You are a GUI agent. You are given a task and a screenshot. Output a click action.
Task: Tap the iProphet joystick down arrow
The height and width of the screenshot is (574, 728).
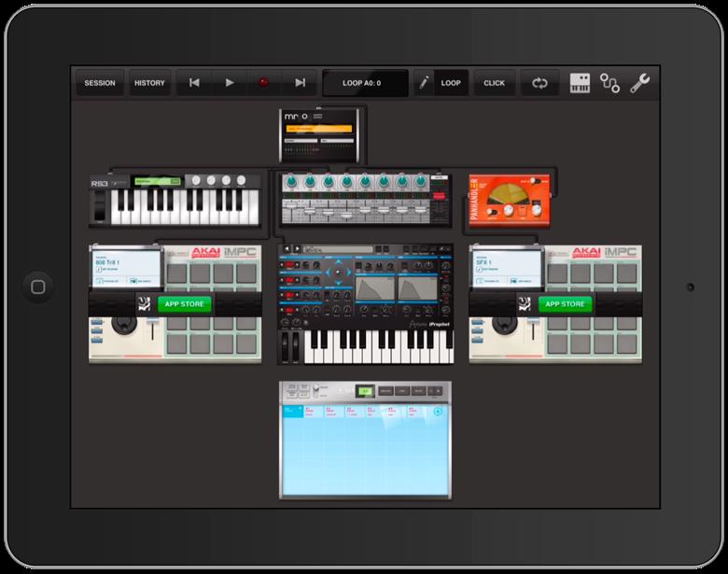(x=338, y=283)
